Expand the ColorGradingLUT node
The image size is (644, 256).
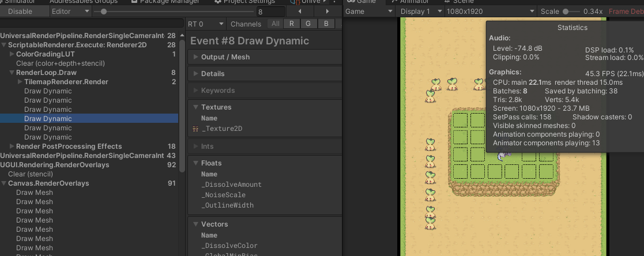(12, 54)
